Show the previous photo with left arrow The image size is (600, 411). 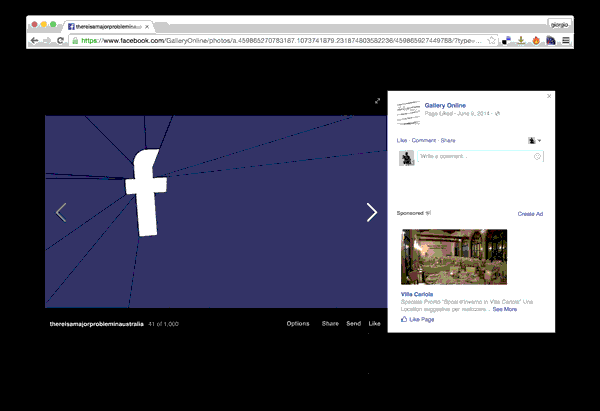[61, 212]
